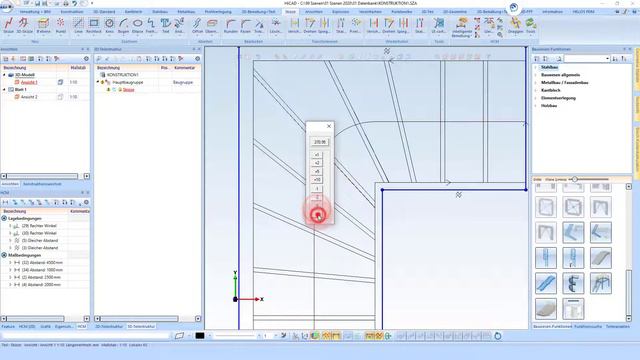Select the Rechteck drawing tool

click(x=94, y=25)
